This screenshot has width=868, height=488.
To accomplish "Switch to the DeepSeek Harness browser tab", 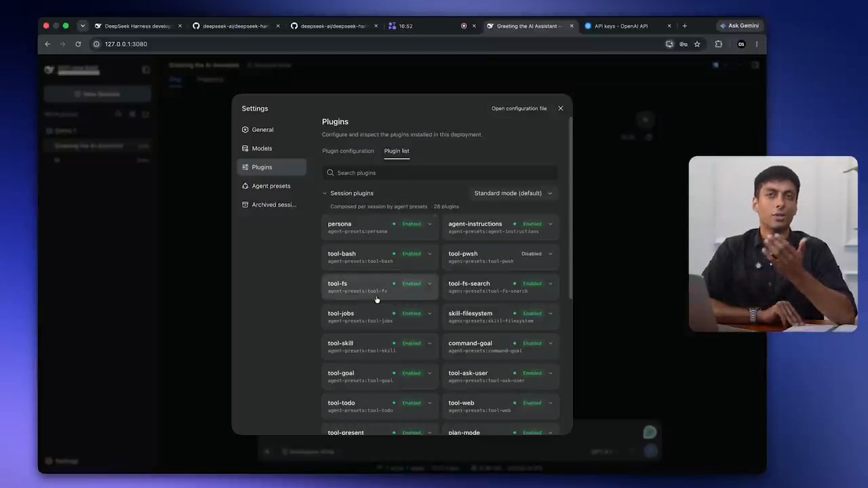I will pos(138,26).
